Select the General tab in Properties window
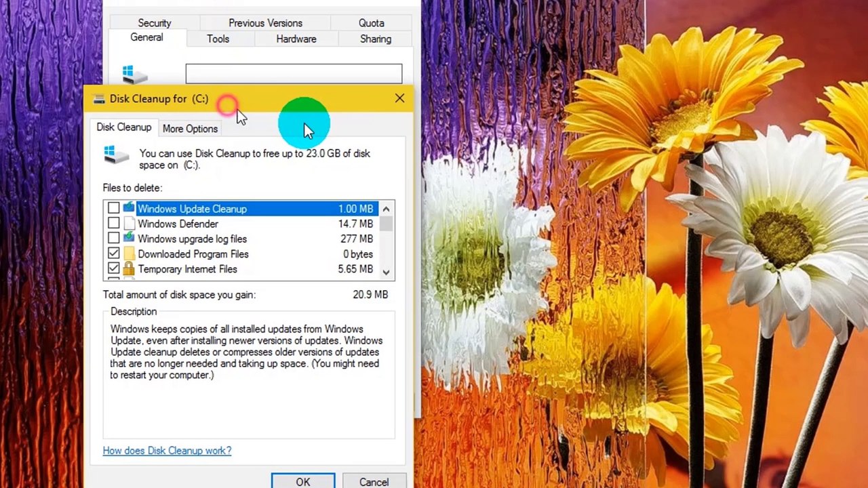 146,38
